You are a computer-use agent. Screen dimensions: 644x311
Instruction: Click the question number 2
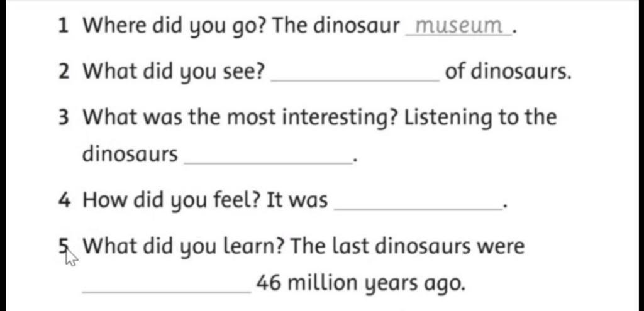click(x=64, y=72)
